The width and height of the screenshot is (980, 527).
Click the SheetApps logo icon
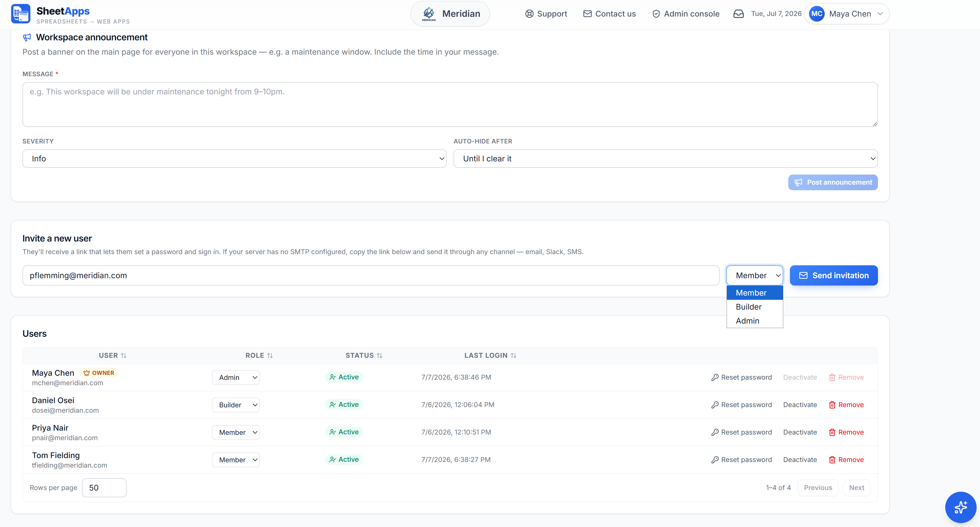(x=20, y=14)
